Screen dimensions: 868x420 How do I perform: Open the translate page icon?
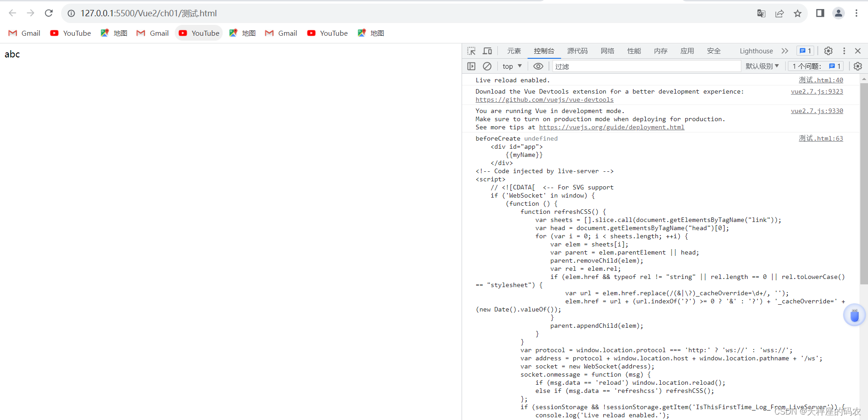761,14
